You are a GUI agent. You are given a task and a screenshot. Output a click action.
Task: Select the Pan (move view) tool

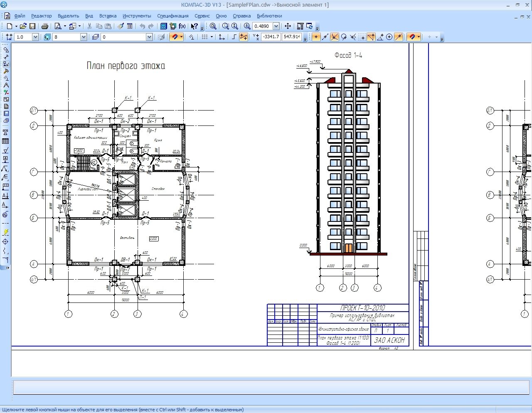pos(288,26)
